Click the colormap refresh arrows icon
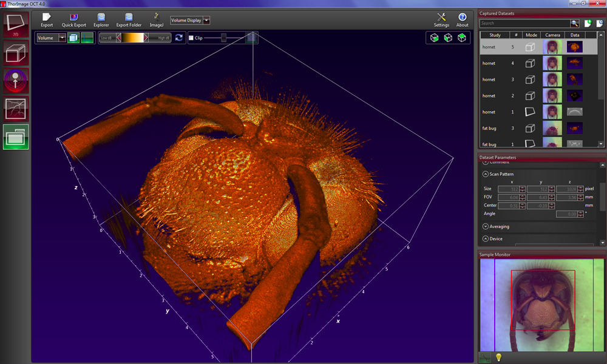 point(179,38)
